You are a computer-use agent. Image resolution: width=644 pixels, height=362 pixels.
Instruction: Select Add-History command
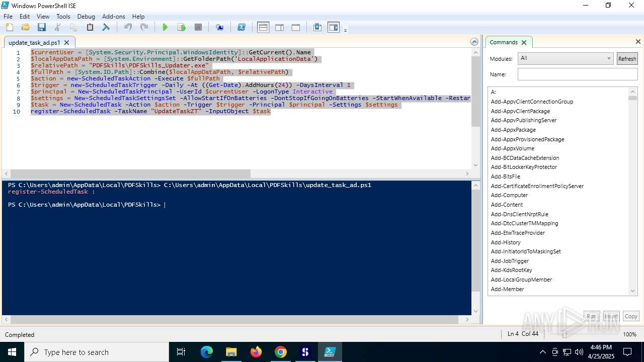coord(506,242)
